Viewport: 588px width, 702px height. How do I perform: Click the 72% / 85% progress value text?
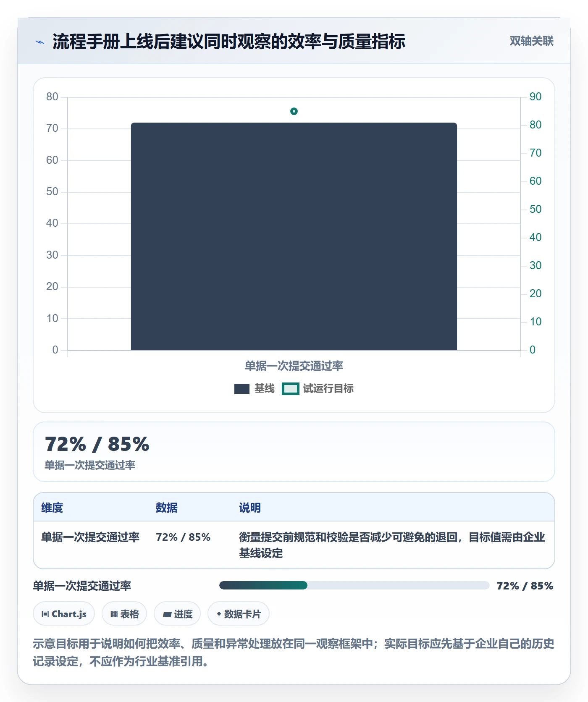[525, 586]
